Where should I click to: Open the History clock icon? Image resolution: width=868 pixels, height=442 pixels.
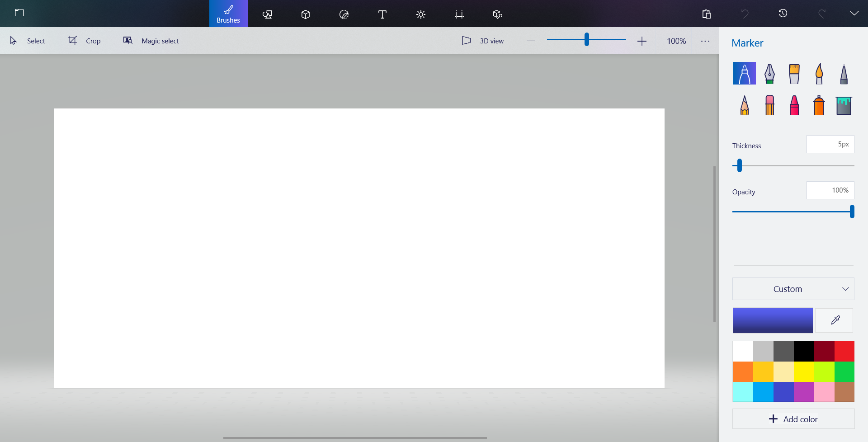[x=783, y=14]
